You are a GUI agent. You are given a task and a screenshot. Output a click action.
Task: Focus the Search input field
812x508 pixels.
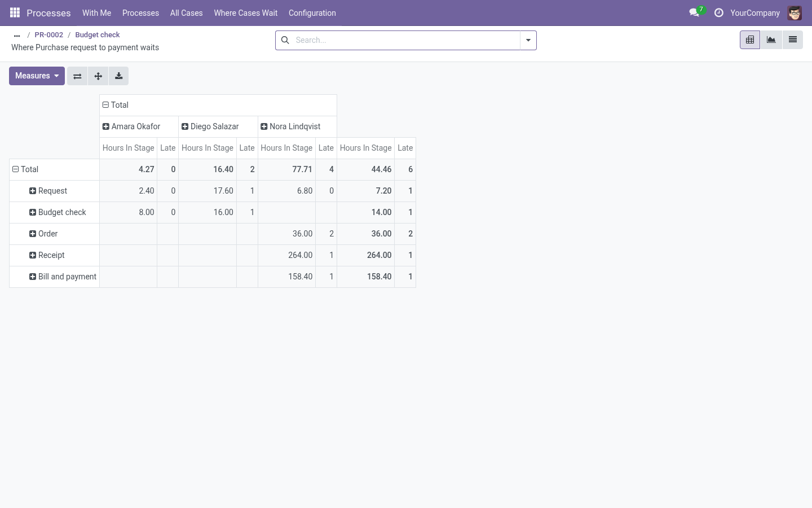point(406,40)
